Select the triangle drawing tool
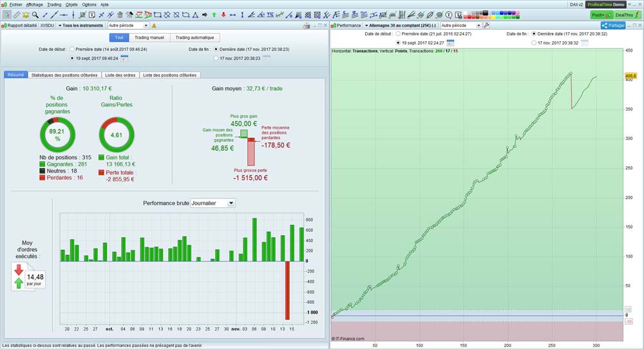The image size is (644, 349). [195, 15]
